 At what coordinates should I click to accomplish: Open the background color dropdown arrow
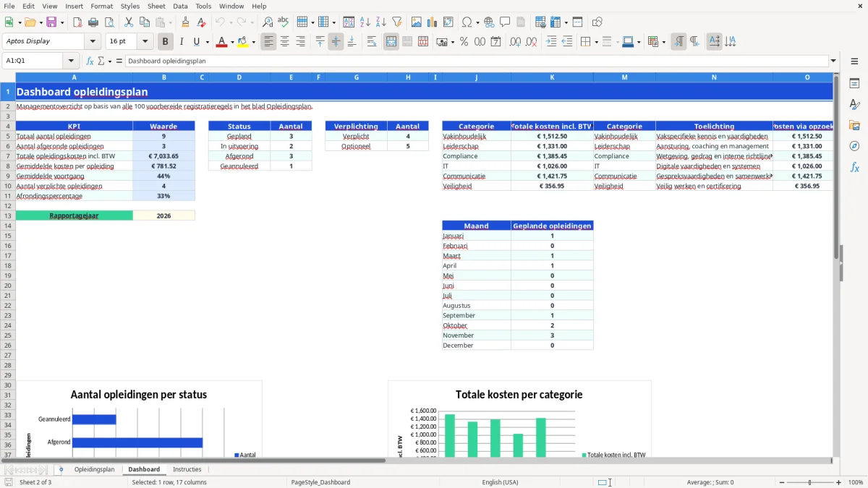(253, 42)
